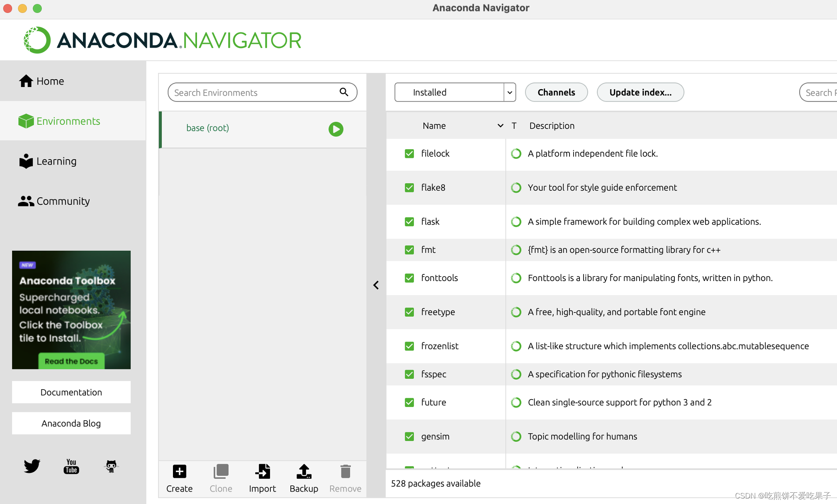Click the magnifier icon in Search Environments
Viewport: 837px width, 504px height.
(x=344, y=92)
